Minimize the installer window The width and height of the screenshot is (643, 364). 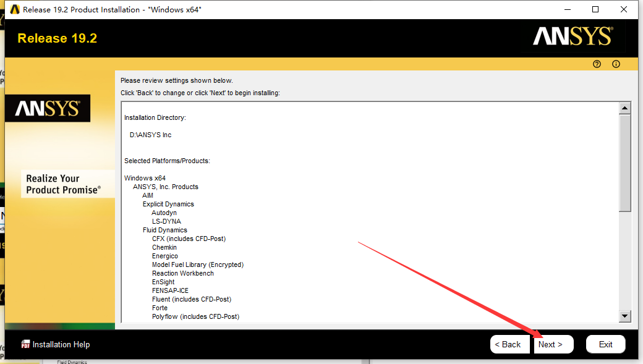click(567, 9)
